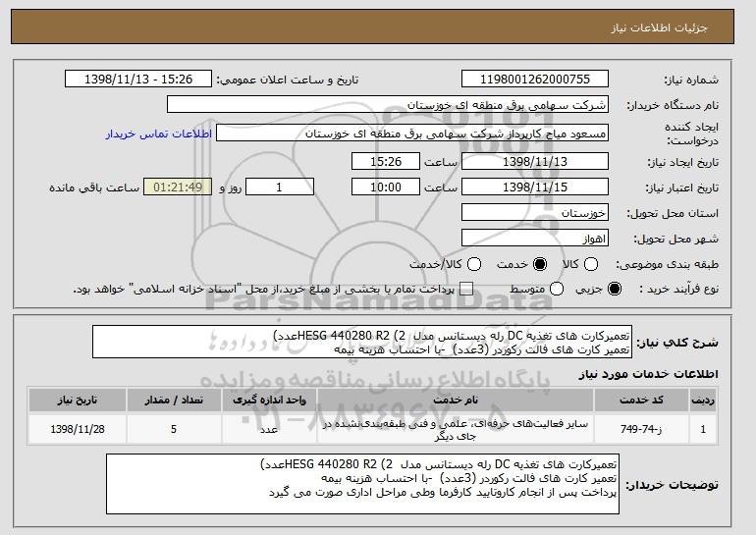
Task: Click the request creator name field
Action: [425, 133]
